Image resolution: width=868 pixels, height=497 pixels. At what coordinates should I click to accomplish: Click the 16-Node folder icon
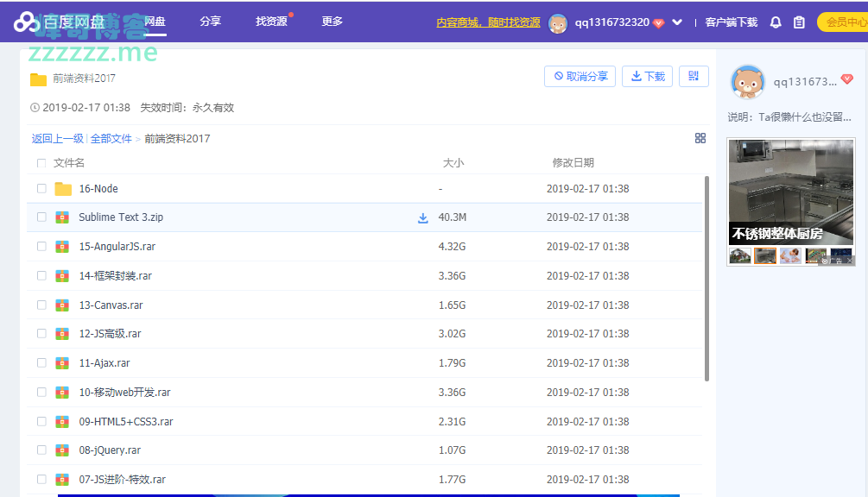click(63, 189)
